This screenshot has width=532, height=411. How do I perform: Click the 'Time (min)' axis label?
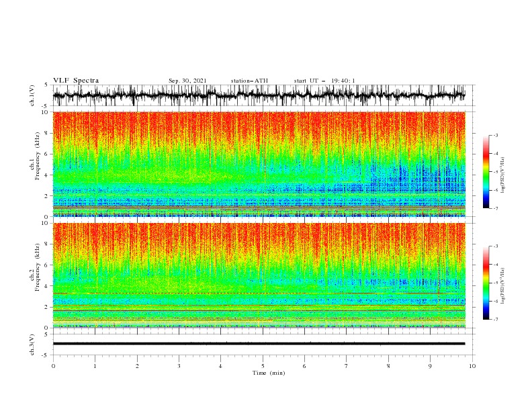(x=269, y=373)
